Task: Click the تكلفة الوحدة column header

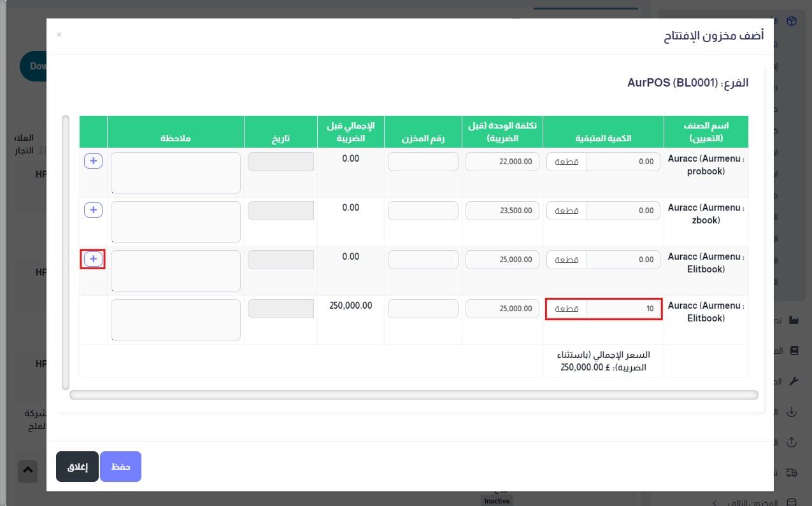Action: [502, 132]
